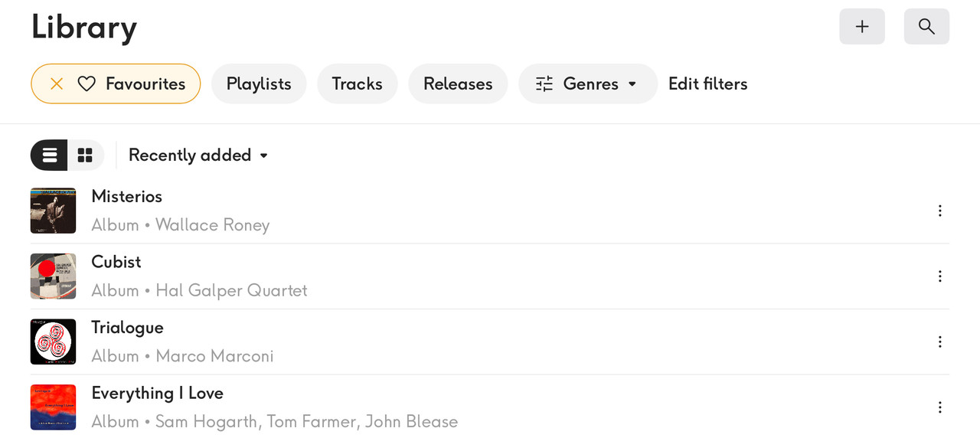
Task: Remove the Favourites filter via X
Action: pyautogui.click(x=57, y=83)
